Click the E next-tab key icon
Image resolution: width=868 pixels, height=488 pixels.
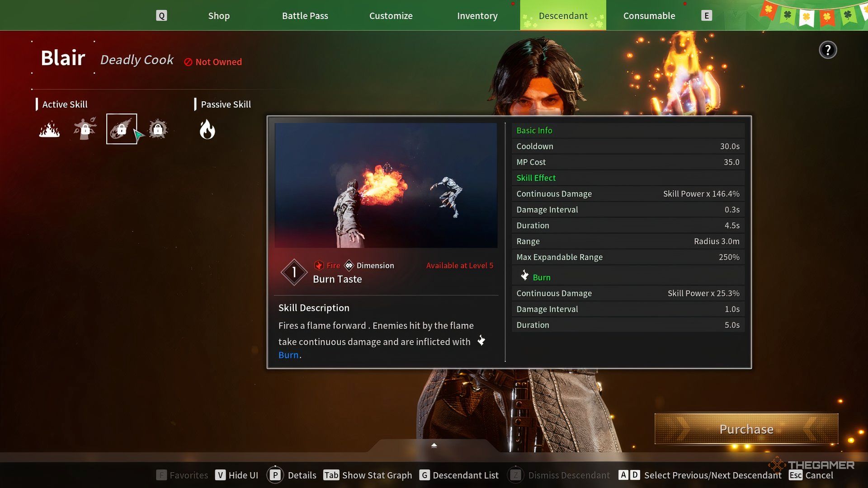(x=707, y=16)
